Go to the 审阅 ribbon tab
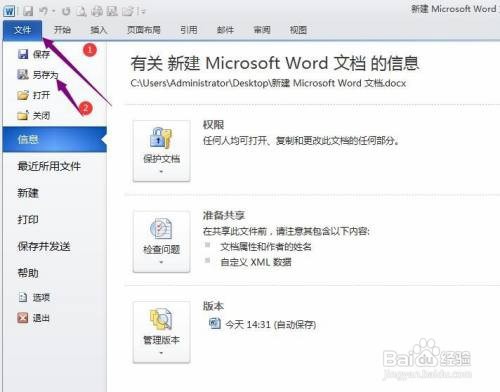 pyautogui.click(x=262, y=30)
